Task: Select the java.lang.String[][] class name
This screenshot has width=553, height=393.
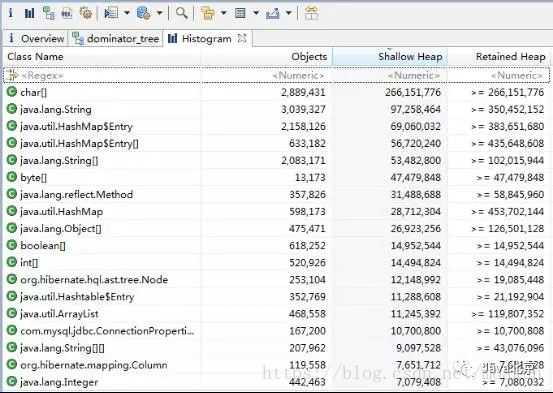Action: (x=62, y=348)
